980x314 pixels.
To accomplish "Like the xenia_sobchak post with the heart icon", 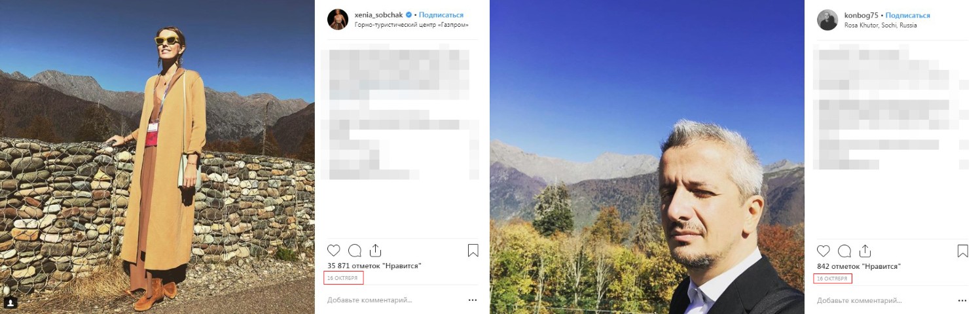I will pos(334,251).
